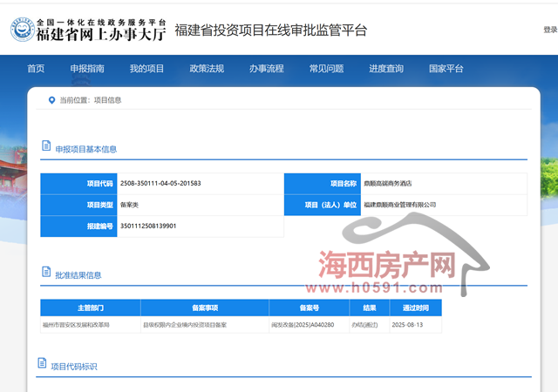Open the 常见问题 navigation item
Viewport: 558px width, 392px height.
326,69
